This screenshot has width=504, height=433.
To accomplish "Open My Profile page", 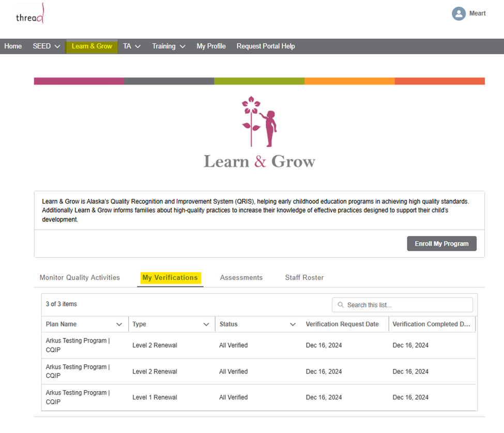I will point(211,47).
